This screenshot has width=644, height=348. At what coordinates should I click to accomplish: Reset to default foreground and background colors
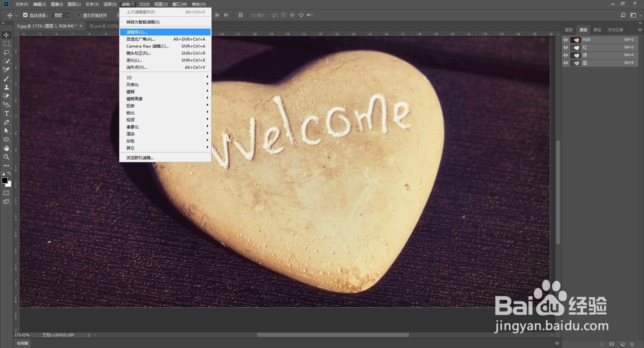[3, 173]
